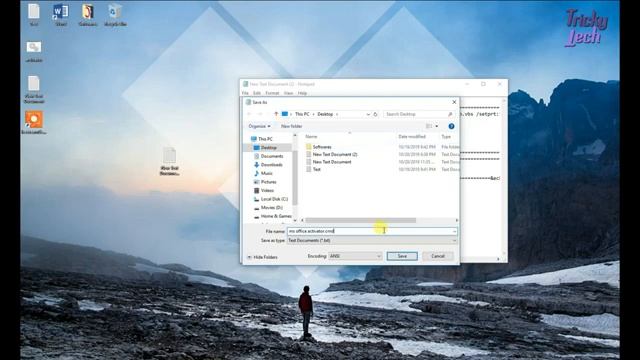The height and width of the screenshot is (360, 640).
Task: Click Notepad text line ending in .vbs /setprt:
Action: pos(479,114)
